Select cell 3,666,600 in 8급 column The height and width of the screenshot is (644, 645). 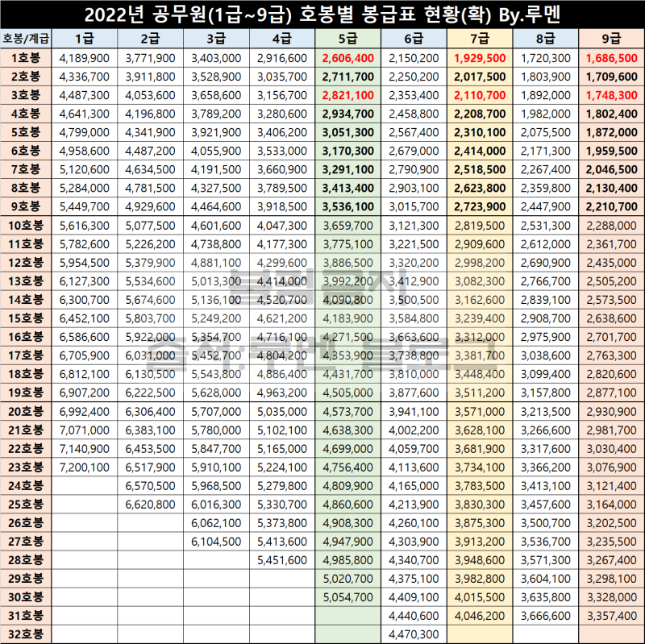tap(546, 616)
